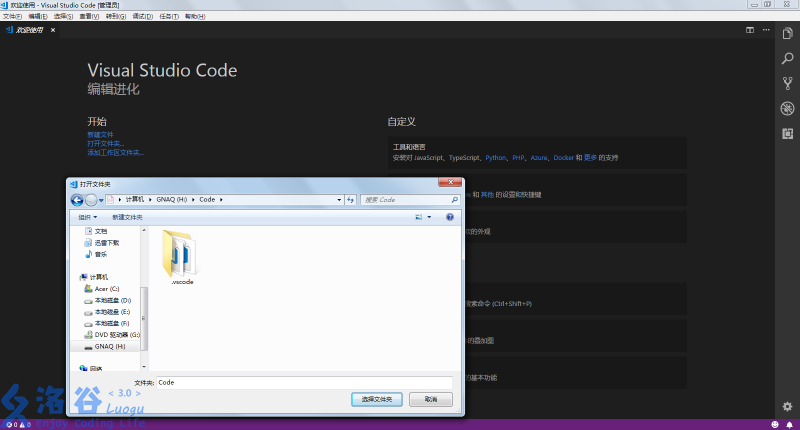Viewport: 800px width, 430px height.
Task: Switch to the 欢迎使用 tab
Action: 30,30
